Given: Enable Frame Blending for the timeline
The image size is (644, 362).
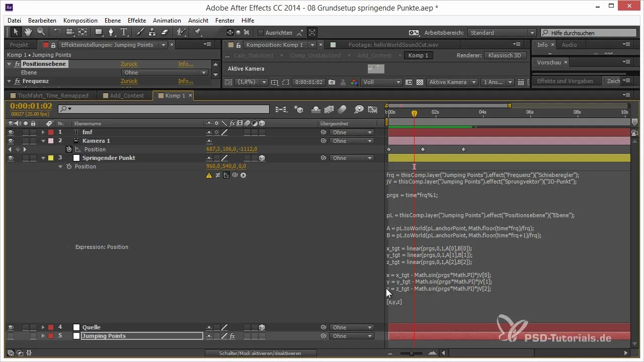Looking at the screenshot, I should pos(330,109).
